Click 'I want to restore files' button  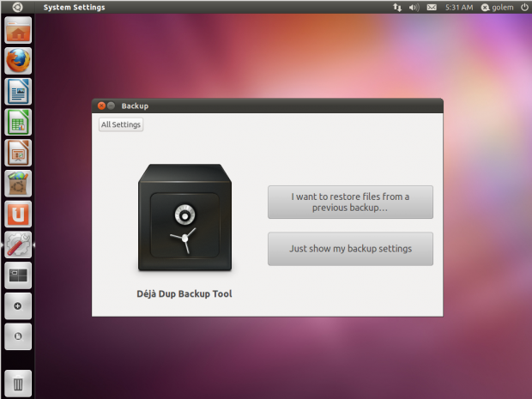click(350, 203)
